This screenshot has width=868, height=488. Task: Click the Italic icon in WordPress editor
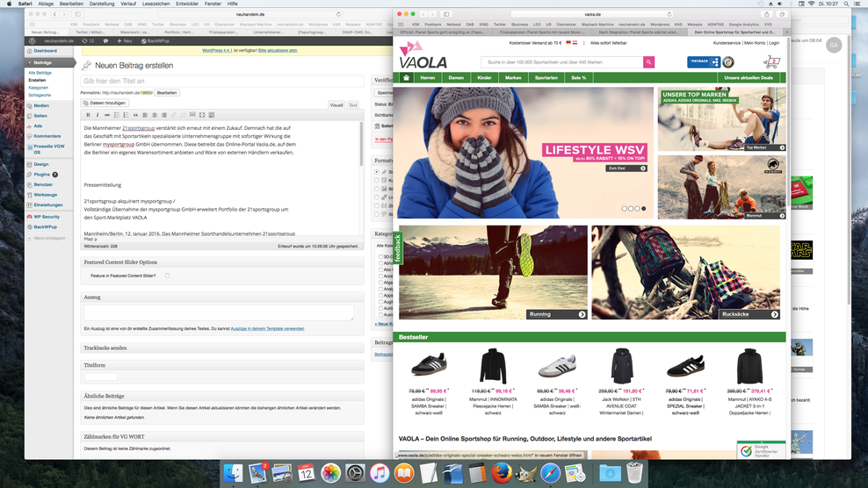(98, 115)
